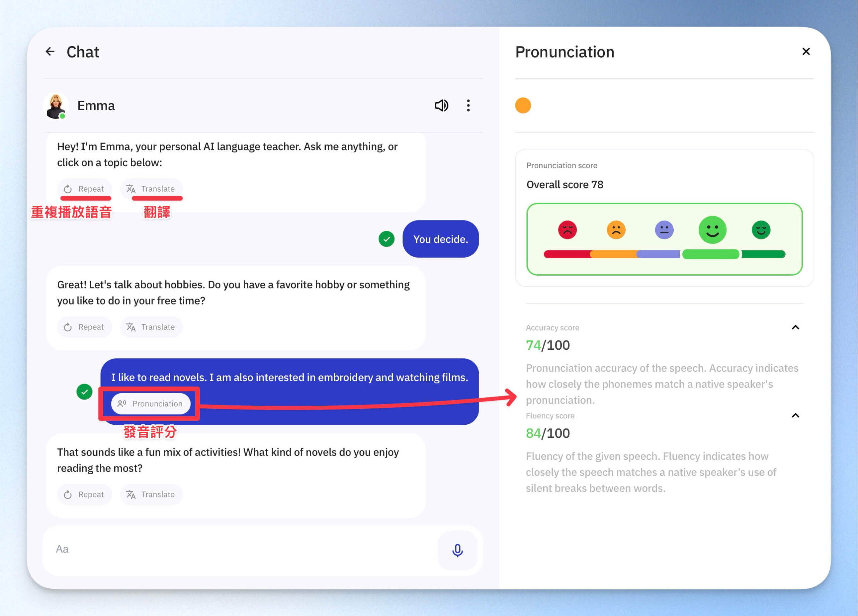The height and width of the screenshot is (616, 858).
Task: Click Translate under the Hey I'm Emma message
Action: [x=151, y=189]
